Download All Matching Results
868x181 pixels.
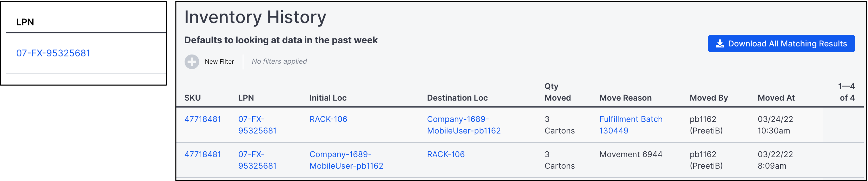(781, 44)
